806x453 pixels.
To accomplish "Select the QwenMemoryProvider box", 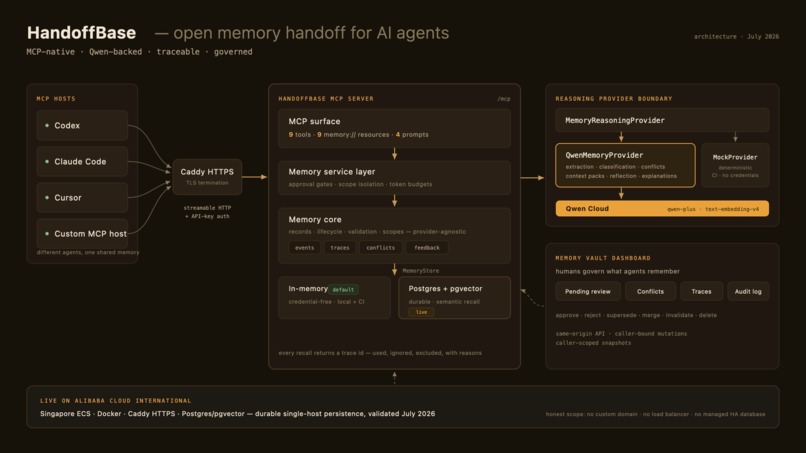I will click(625, 165).
